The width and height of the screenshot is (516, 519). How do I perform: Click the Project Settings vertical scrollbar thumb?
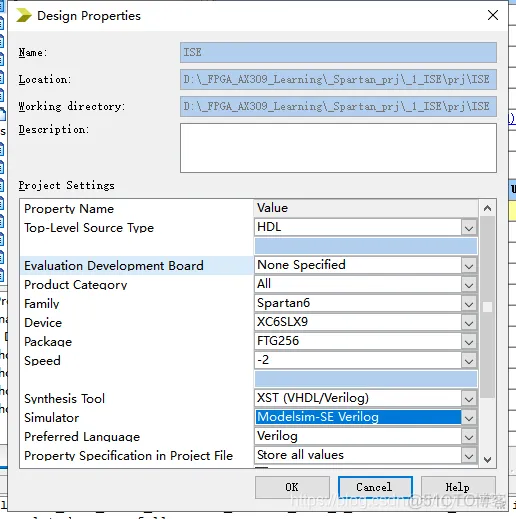[x=487, y=307]
